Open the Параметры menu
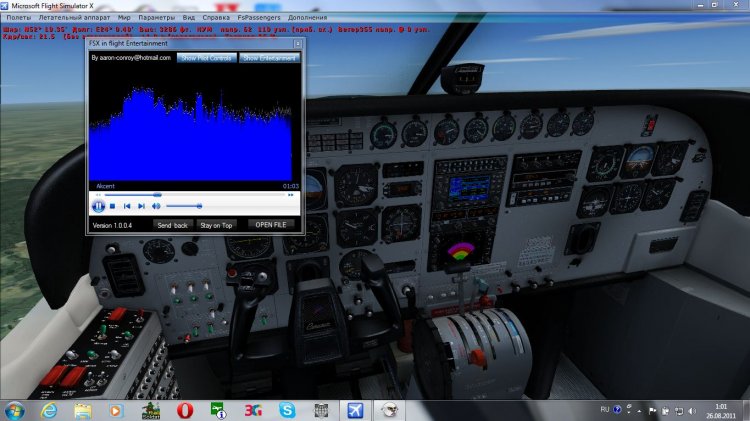Screen dimensions: 750x421 [x=156, y=17]
